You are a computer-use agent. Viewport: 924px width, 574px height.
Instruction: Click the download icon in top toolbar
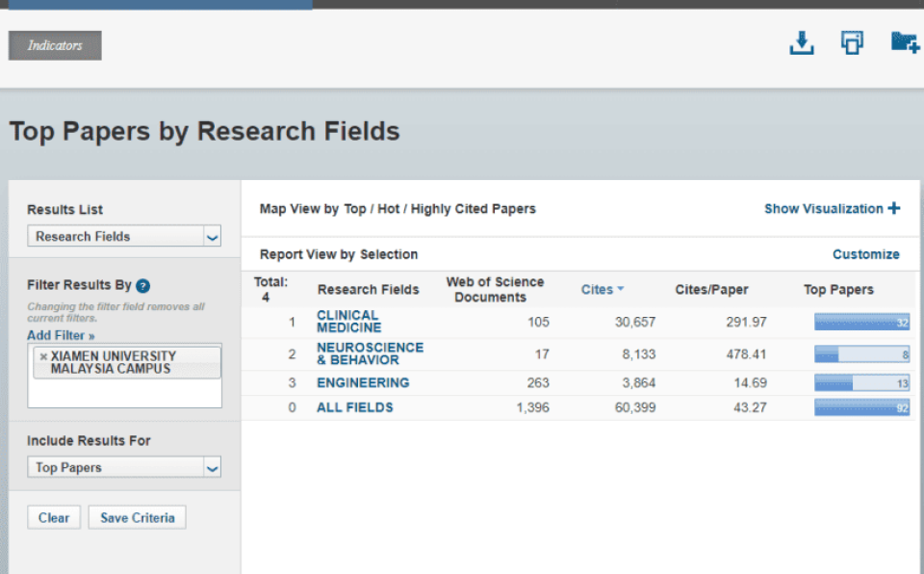click(x=801, y=43)
